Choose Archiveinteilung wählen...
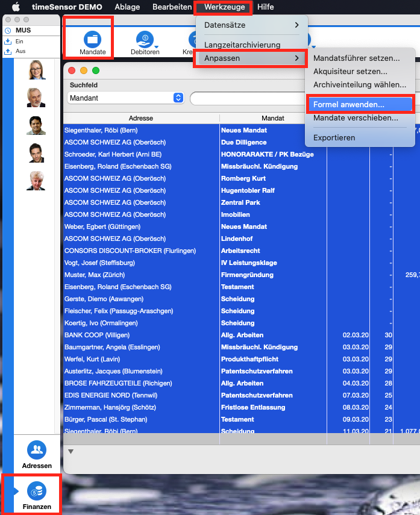This screenshot has height=515, width=420. pyautogui.click(x=360, y=85)
